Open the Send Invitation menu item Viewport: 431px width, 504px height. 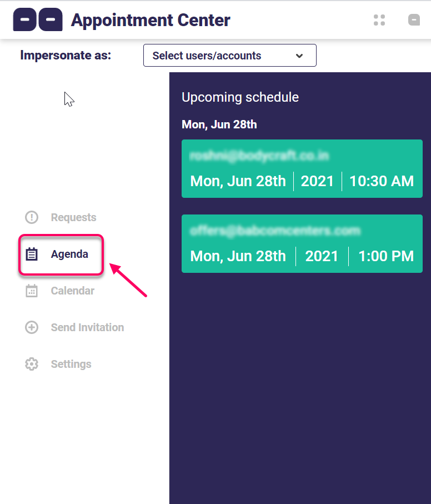coord(87,327)
